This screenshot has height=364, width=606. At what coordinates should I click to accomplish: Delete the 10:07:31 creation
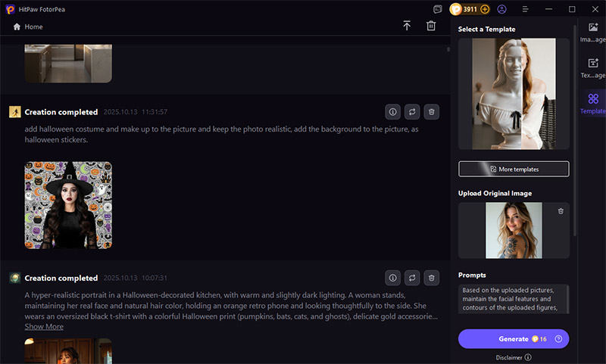pyautogui.click(x=431, y=278)
